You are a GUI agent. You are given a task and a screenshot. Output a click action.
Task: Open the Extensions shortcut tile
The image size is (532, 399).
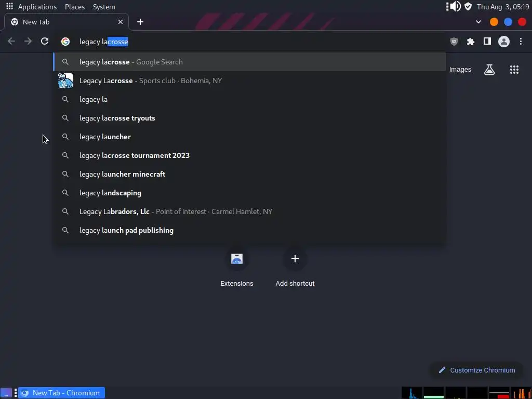(237, 268)
